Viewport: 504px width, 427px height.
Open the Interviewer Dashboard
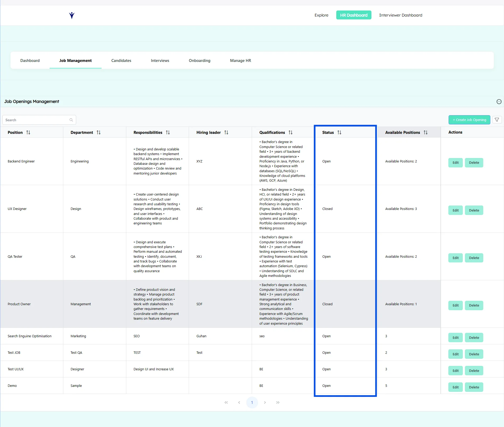tap(400, 15)
